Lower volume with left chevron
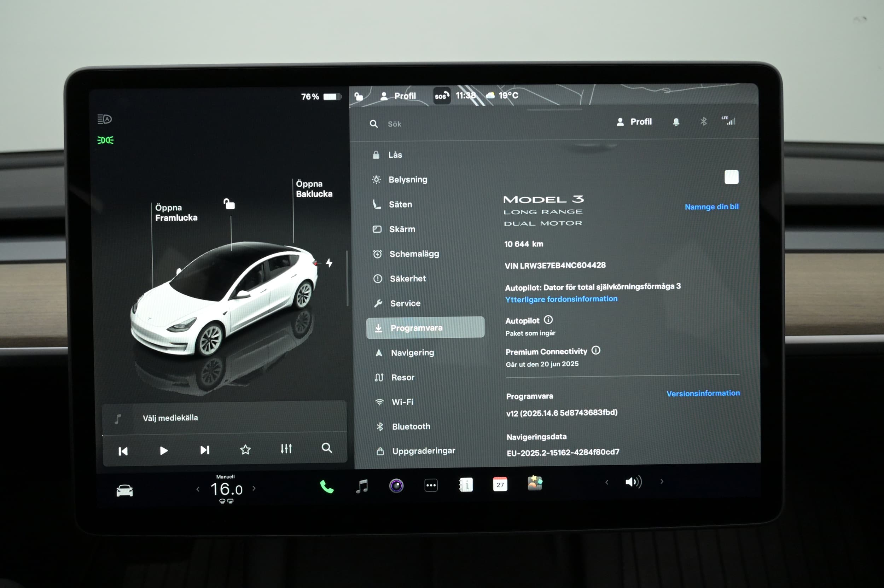 click(606, 482)
